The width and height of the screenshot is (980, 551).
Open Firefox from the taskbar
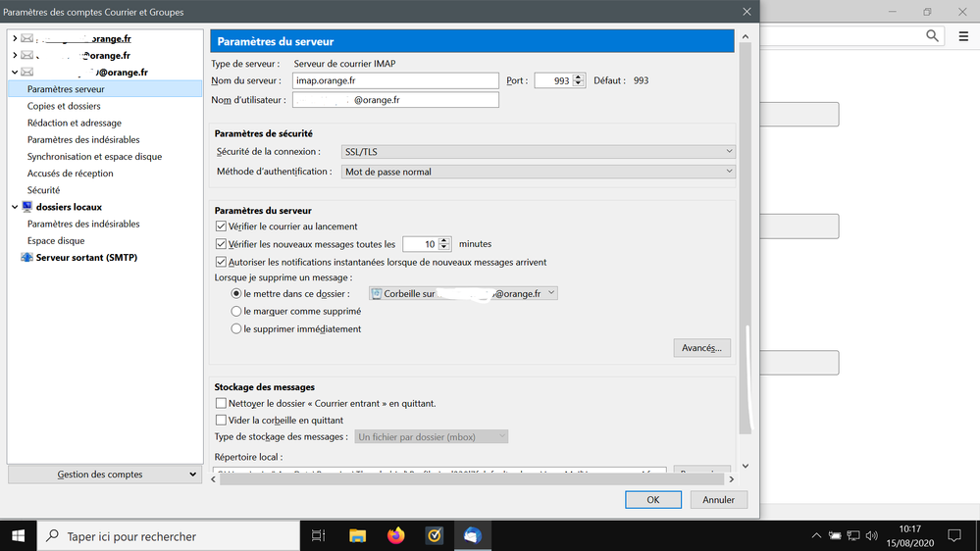pyautogui.click(x=396, y=535)
